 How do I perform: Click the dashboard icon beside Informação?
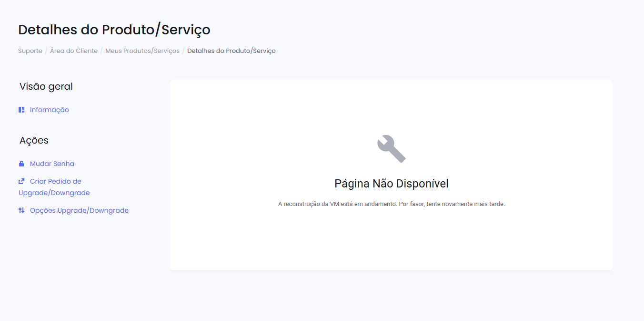(21, 110)
